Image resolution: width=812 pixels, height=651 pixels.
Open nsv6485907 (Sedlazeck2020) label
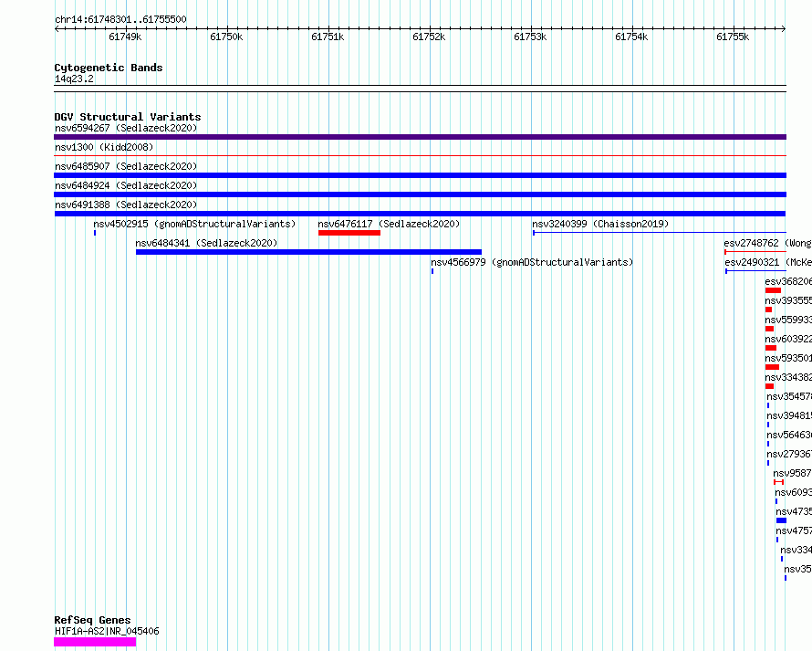click(x=126, y=166)
